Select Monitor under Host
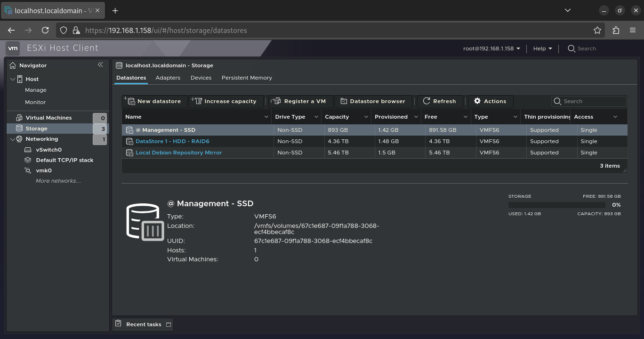This screenshot has height=339, width=644. pos(35,102)
